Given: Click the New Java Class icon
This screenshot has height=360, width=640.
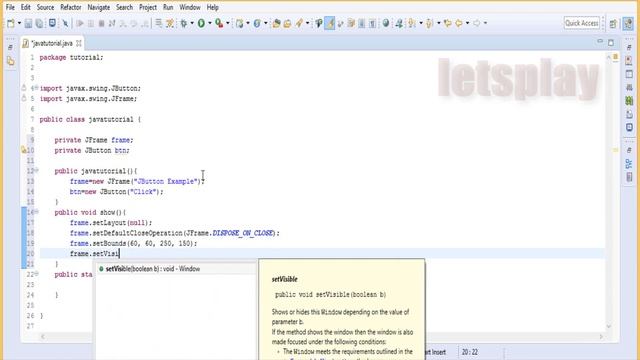Looking at the screenshot, I should [257, 23].
